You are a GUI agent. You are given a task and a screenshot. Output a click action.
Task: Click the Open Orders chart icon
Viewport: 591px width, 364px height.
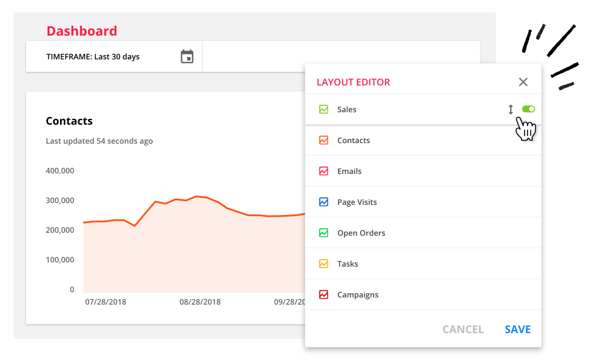click(x=324, y=233)
